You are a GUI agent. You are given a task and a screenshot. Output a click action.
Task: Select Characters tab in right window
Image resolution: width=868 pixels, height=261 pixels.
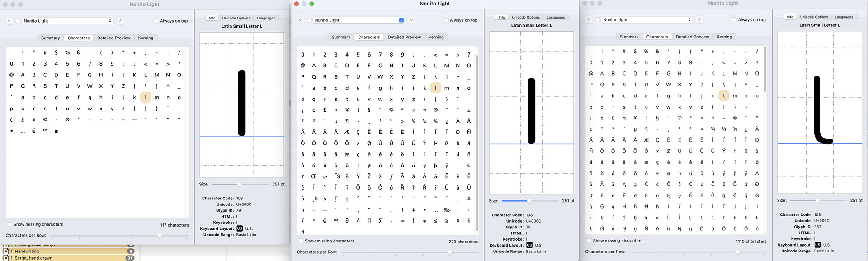pyautogui.click(x=657, y=37)
